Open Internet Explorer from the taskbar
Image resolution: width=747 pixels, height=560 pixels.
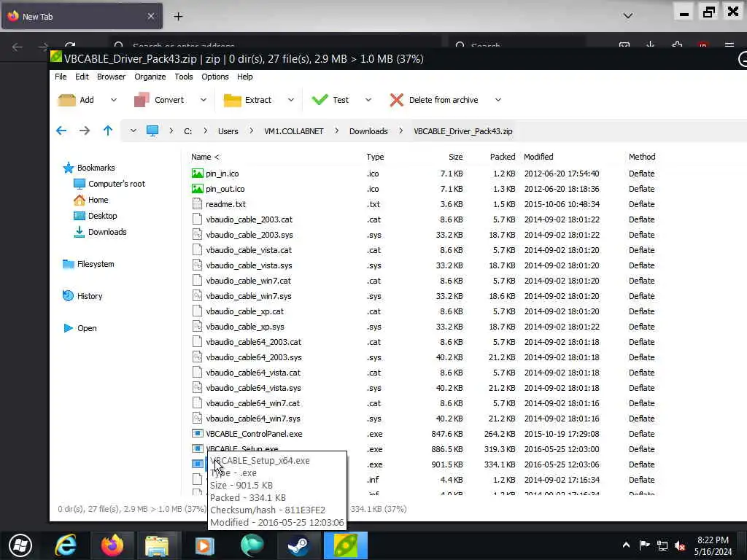tap(66, 545)
